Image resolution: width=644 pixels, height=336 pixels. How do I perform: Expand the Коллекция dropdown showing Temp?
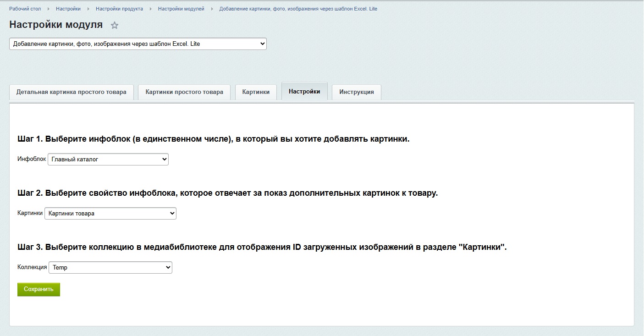(110, 268)
